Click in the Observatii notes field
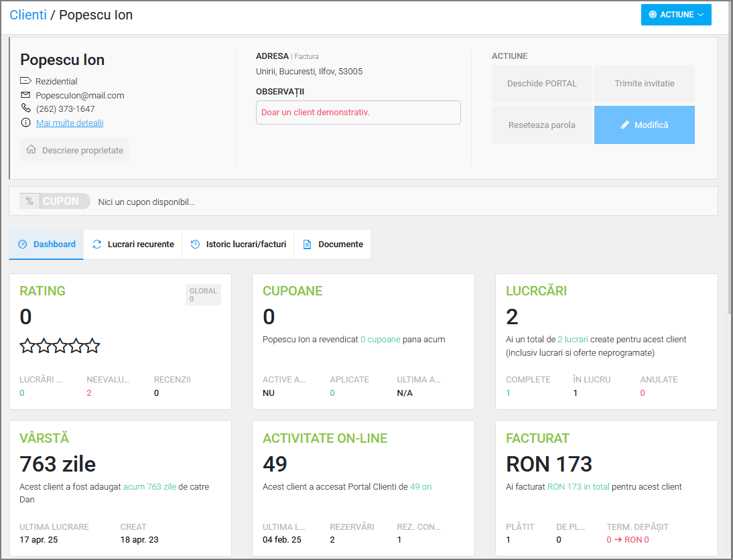 (358, 113)
